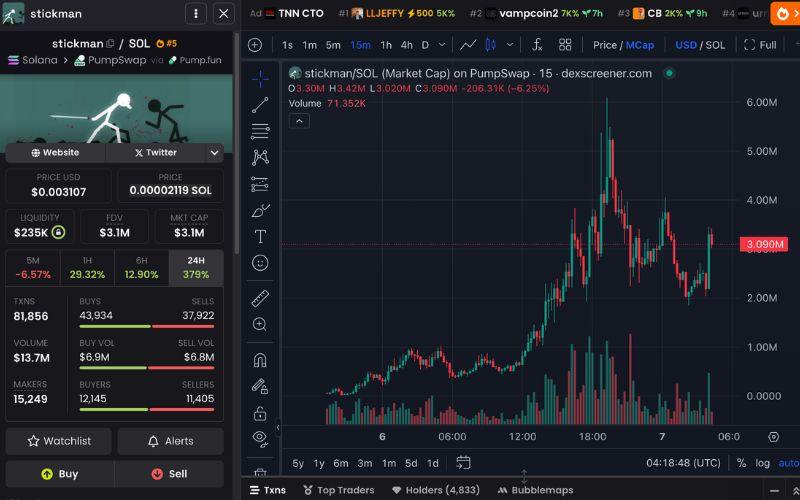This screenshot has width=800, height=500.
Task: Open the token Twitter link
Action: click(156, 153)
